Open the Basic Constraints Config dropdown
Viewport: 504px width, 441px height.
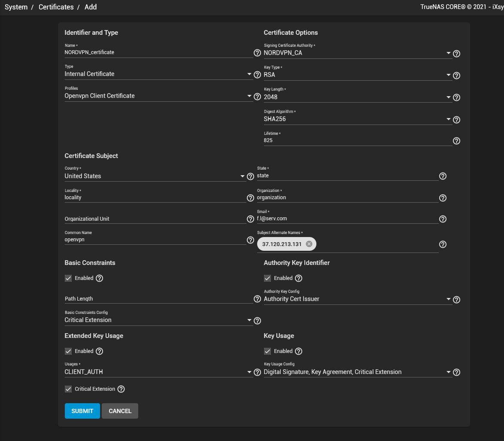click(x=158, y=320)
